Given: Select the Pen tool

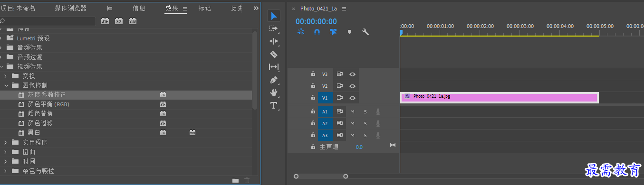Looking at the screenshot, I should (x=274, y=80).
